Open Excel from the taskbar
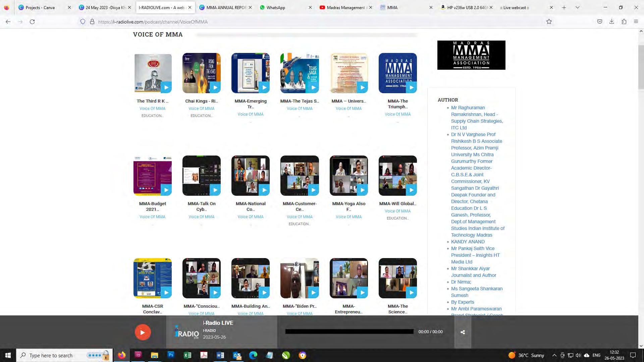 [x=187, y=355]
